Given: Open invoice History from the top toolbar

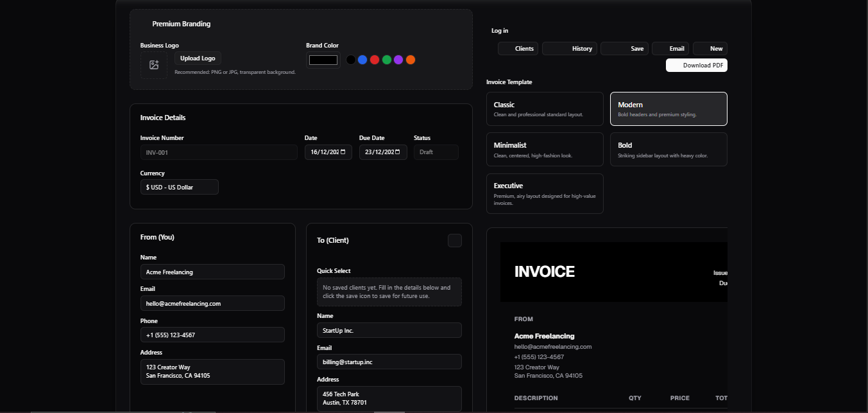Looking at the screenshot, I should coord(569,48).
